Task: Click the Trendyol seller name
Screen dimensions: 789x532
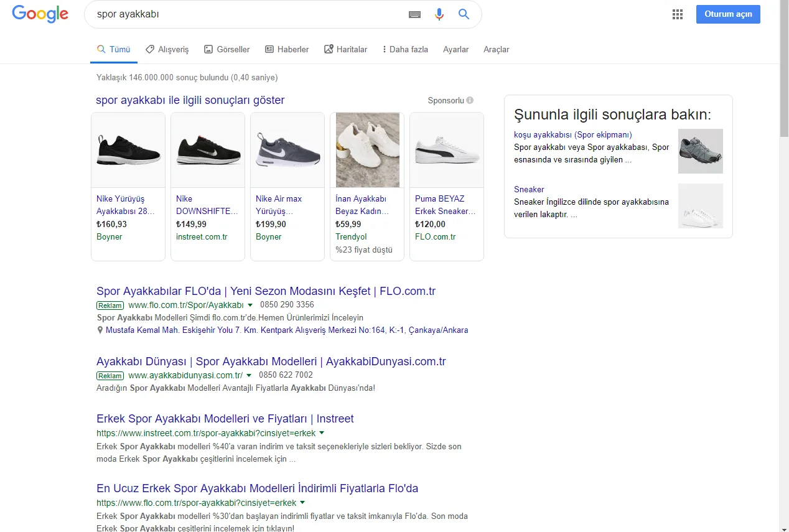Action: tap(351, 237)
